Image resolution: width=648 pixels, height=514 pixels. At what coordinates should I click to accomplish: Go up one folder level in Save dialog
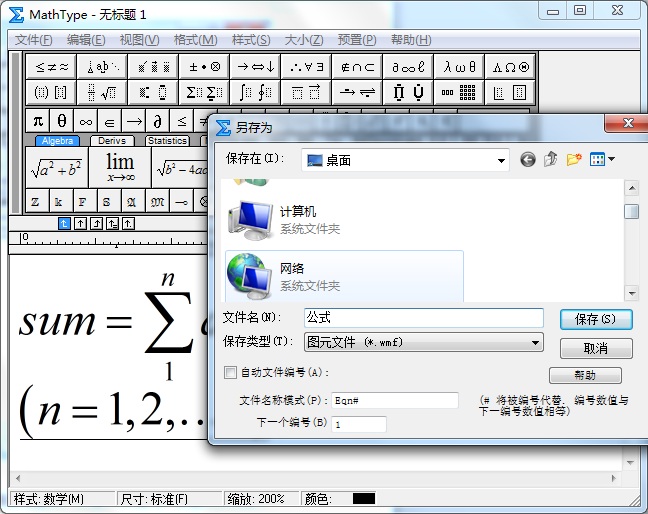click(551, 160)
